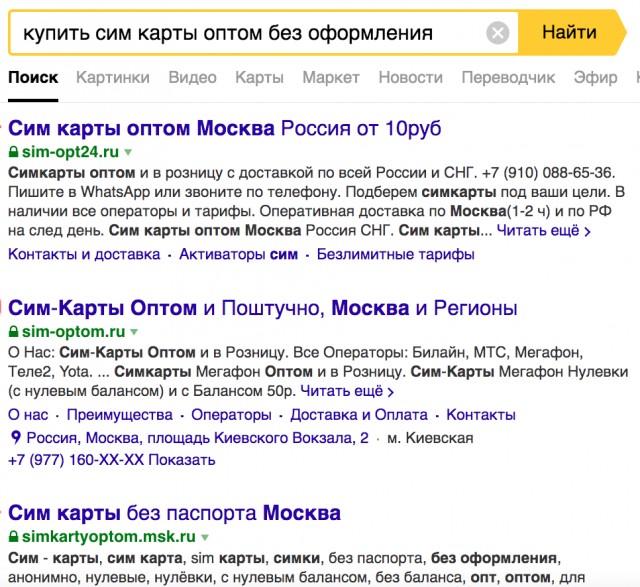Screen dimensions: 640x587
Task: Click the yellow Найти search button
Action: [571, 32]
